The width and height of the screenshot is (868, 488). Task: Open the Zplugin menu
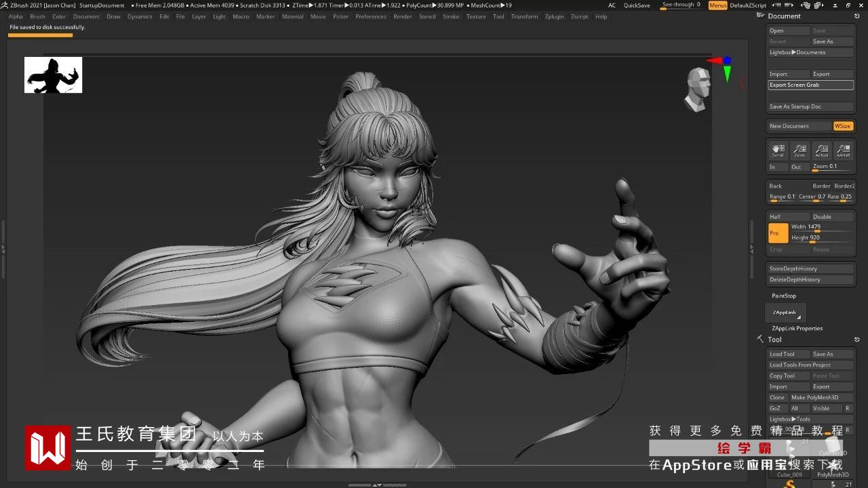pos(554,16)
